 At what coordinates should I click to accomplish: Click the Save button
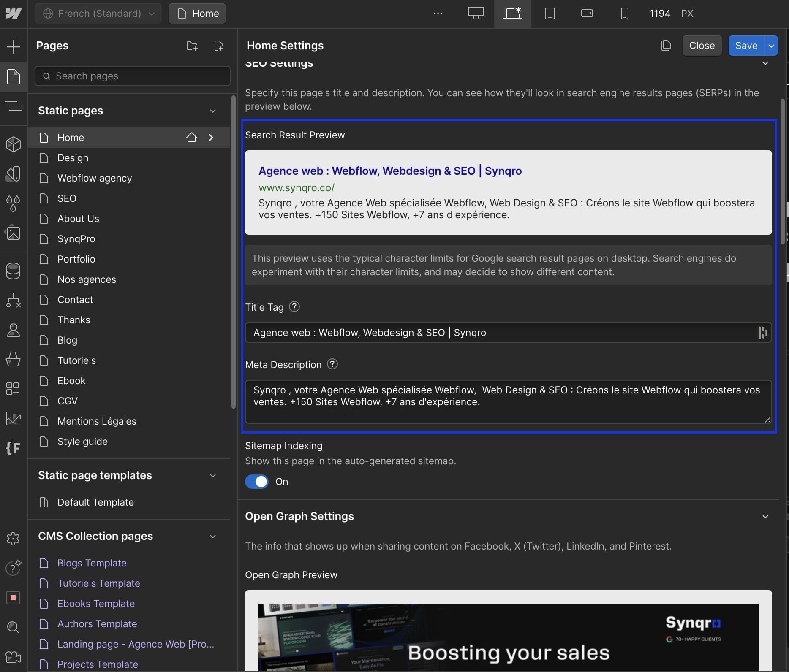pyautogui.click(x=746, y=46)
